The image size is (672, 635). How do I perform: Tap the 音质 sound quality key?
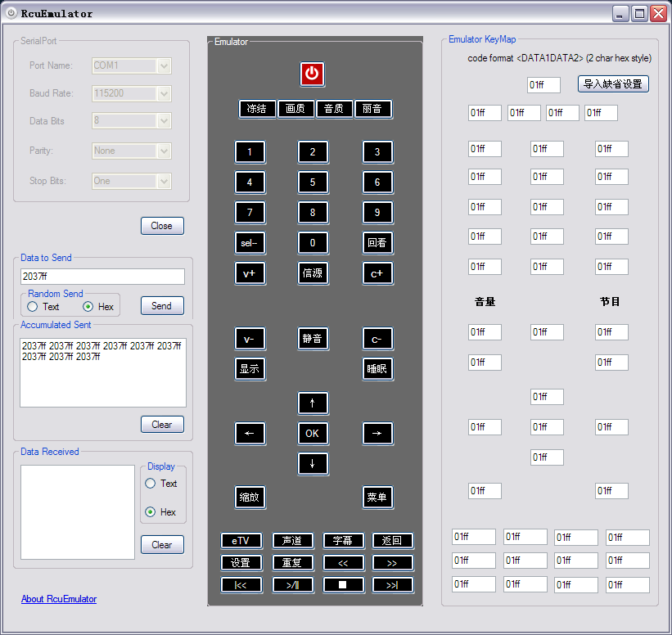pyautogui.click(x=334, y=109)
